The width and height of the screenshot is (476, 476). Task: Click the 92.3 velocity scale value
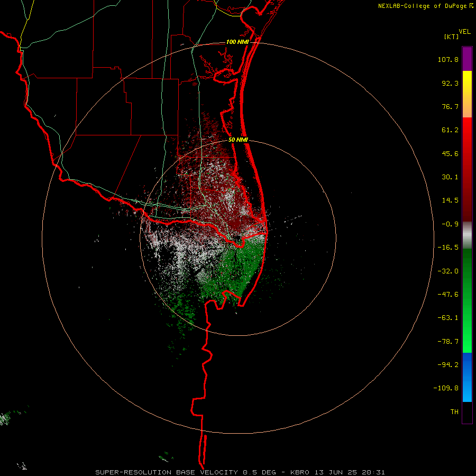pos(450,83)
